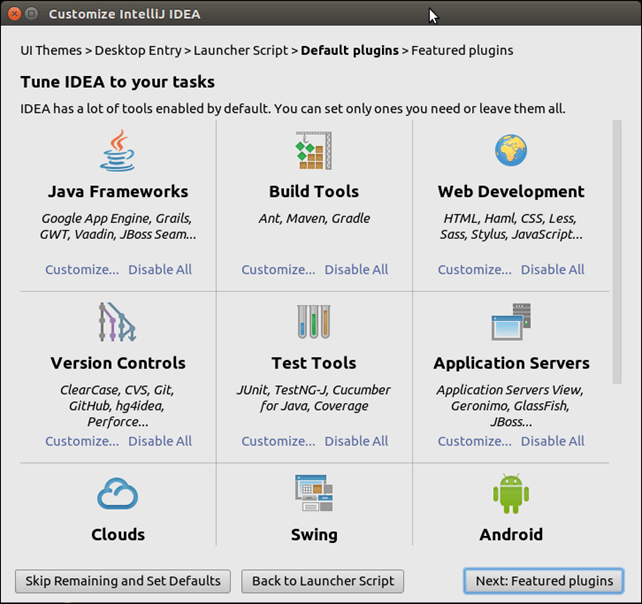
Task: Click the Test Tools heading
Action: (314, 363)
